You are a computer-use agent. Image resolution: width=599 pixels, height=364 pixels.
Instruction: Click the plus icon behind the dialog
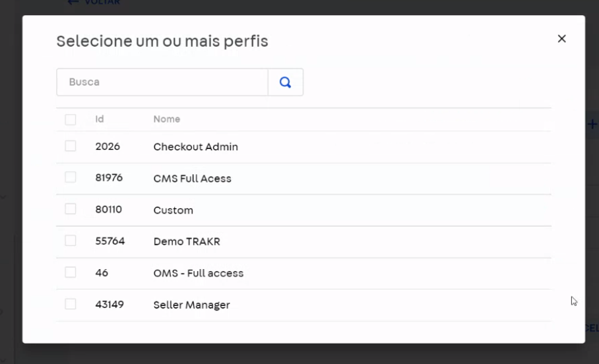pyautogui.click(x=592, y=124)
